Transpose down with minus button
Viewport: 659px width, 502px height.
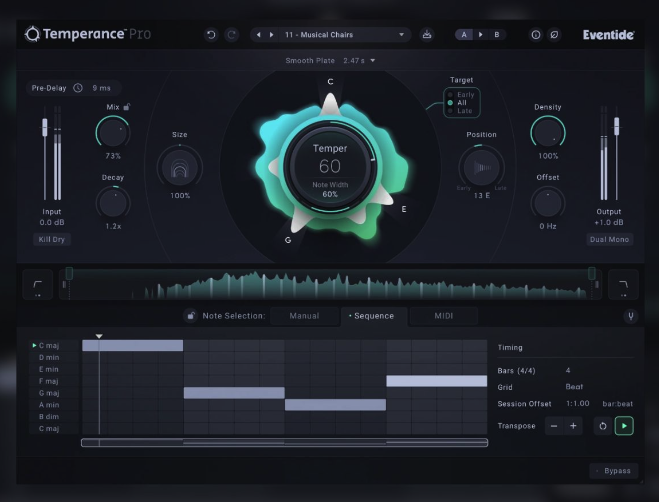[554, 426]
